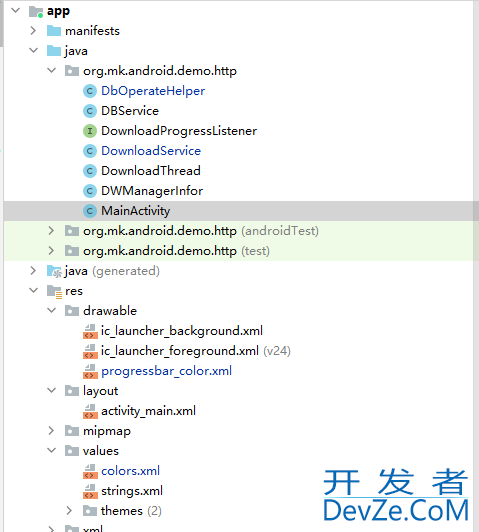Click activity_main.xml file icon
The image size is (479, 532).
[x=90, y=412]
